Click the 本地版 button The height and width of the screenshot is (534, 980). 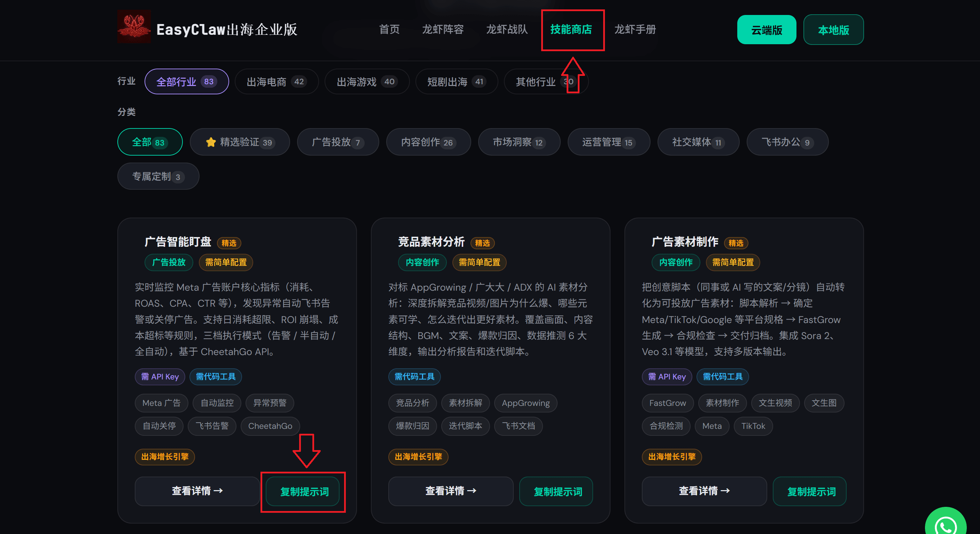pos(833,30)
